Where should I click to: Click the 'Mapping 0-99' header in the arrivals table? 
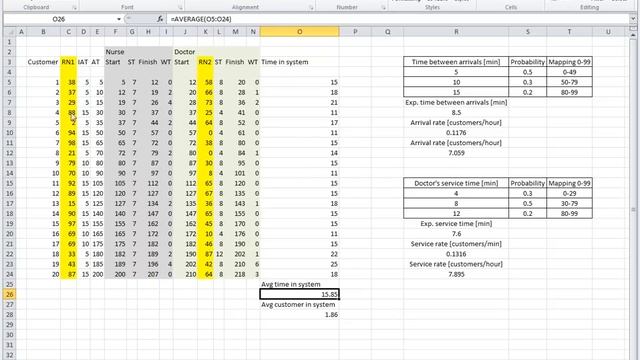[x=569, y=62]
